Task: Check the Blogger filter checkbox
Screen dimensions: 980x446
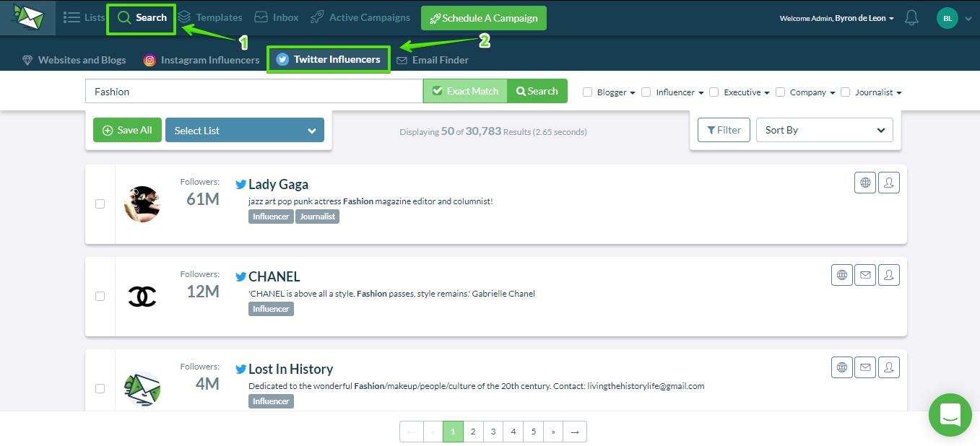Action: [x=588, y=92]
